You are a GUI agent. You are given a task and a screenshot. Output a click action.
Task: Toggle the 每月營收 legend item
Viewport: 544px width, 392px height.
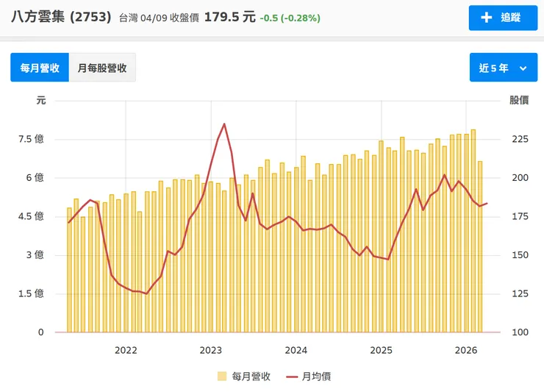click(244, 377)
